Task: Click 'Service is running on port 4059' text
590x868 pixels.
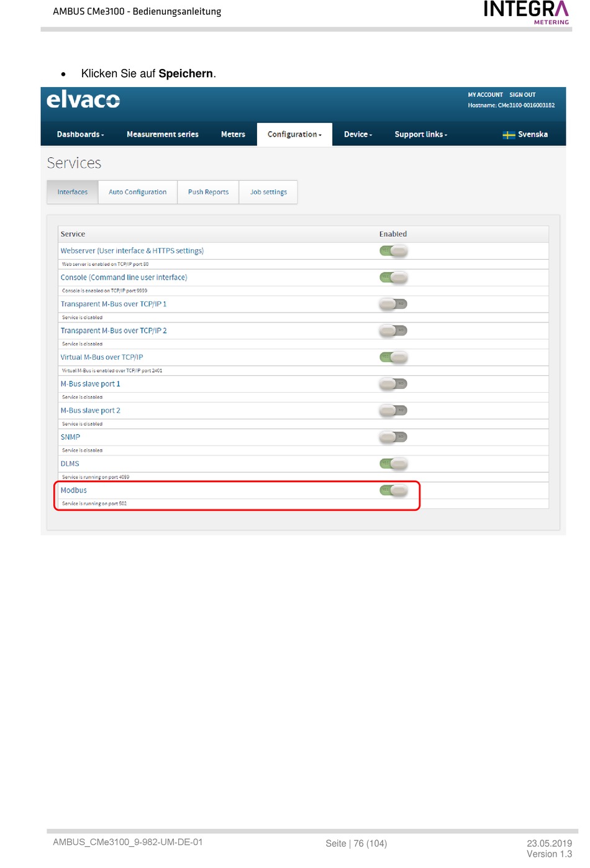Action: (96, 477)
